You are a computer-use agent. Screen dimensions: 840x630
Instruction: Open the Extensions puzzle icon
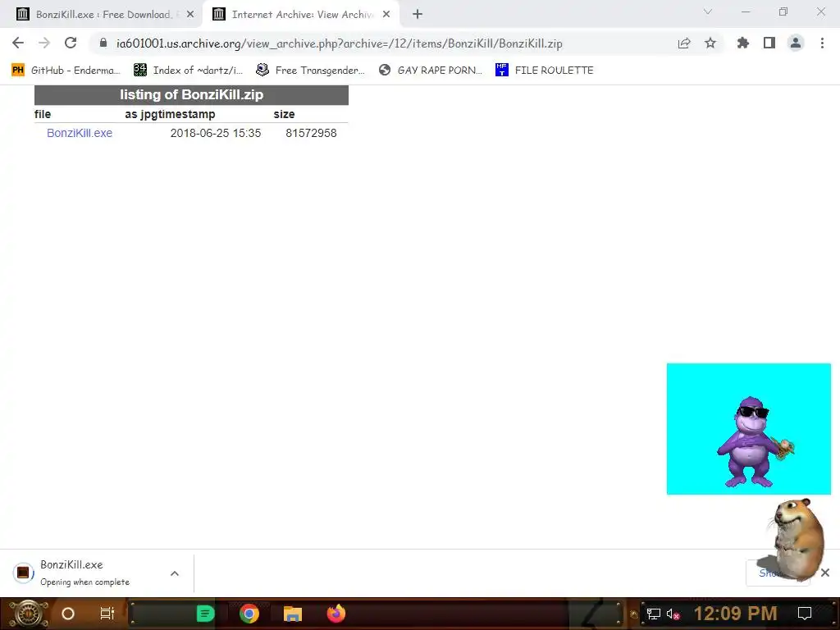[x=742, y=43]
